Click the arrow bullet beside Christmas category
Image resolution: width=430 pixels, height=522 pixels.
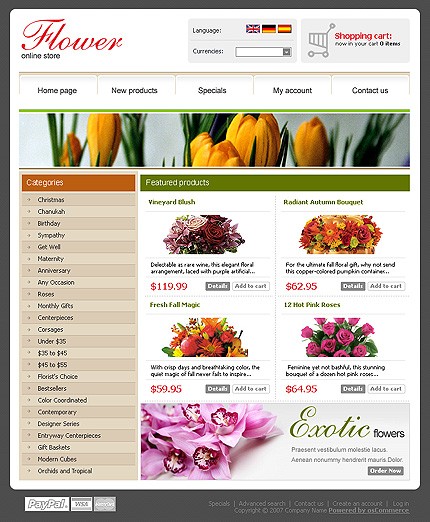pyautogui.click(x=29, y=200)
